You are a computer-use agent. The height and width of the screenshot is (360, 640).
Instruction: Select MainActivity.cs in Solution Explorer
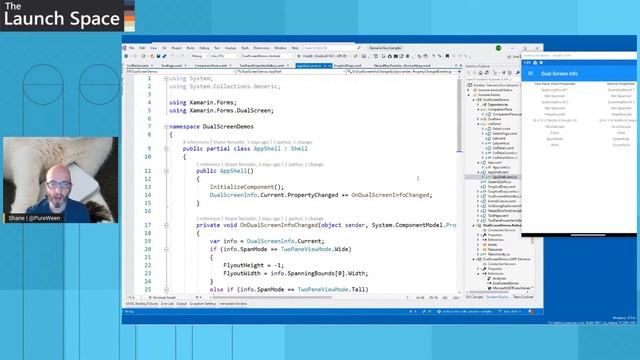(x=498, y=254)
